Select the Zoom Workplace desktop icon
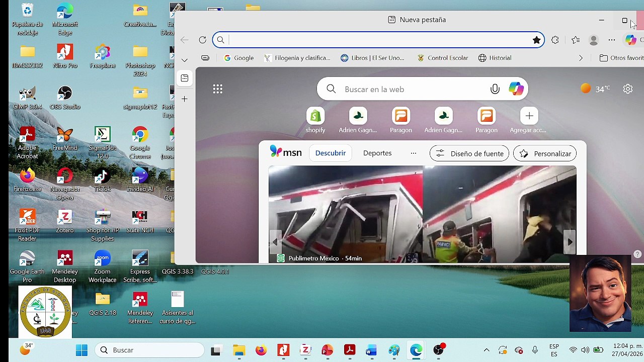 pos(102,266)
